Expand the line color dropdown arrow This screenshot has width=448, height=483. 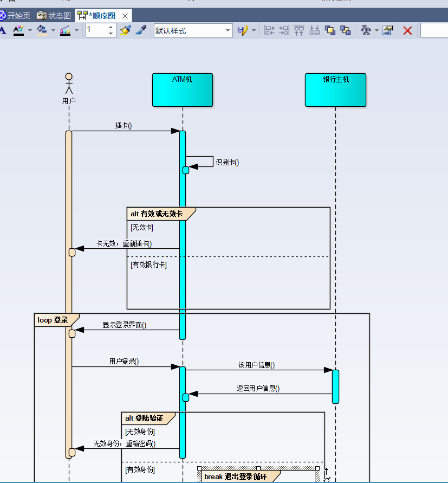tap(76, 30)
